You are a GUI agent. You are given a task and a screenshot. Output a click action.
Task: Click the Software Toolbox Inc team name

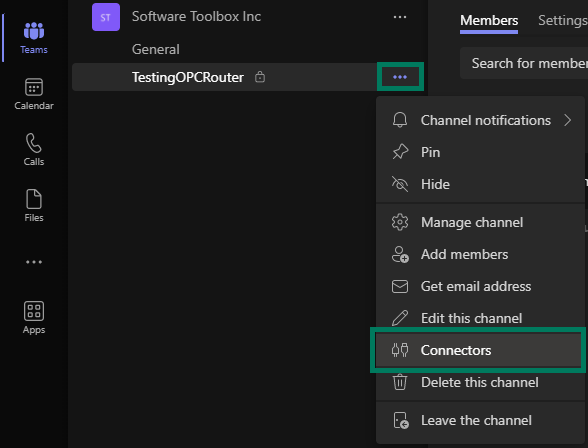point(196,16)
